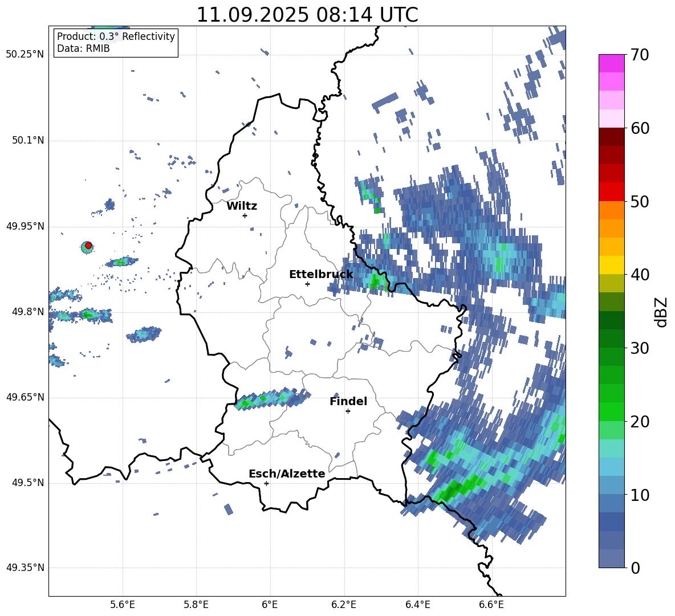Select the Wiltz station label
Viewport: 675px width, 616px height.
click(242, 206)
